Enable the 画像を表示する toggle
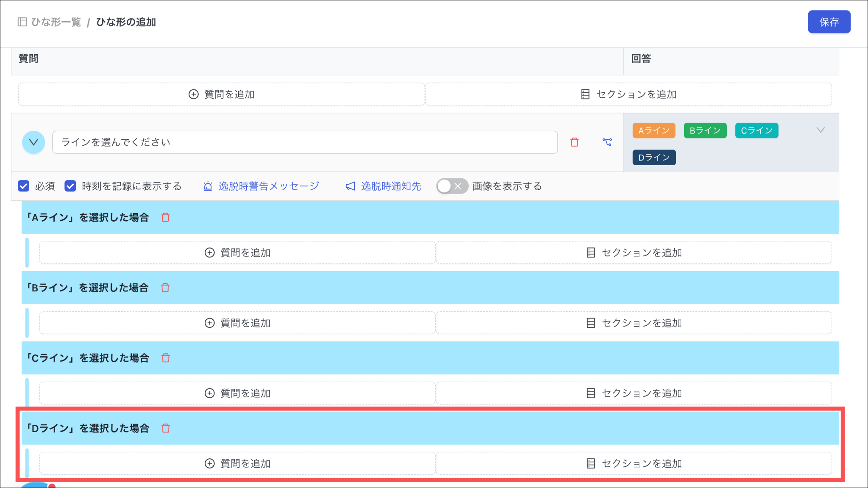This screenshot has height=488, width=868. [x=452, y=186]
